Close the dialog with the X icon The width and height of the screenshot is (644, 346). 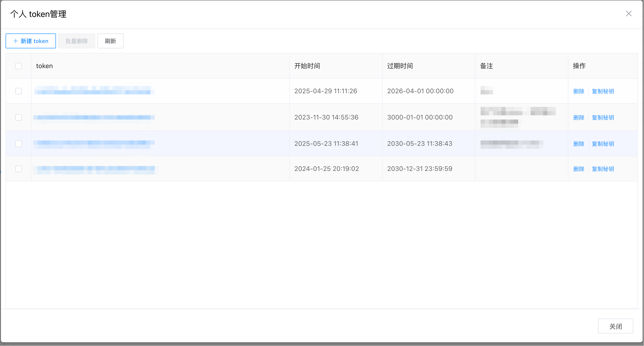click(628, 13)
